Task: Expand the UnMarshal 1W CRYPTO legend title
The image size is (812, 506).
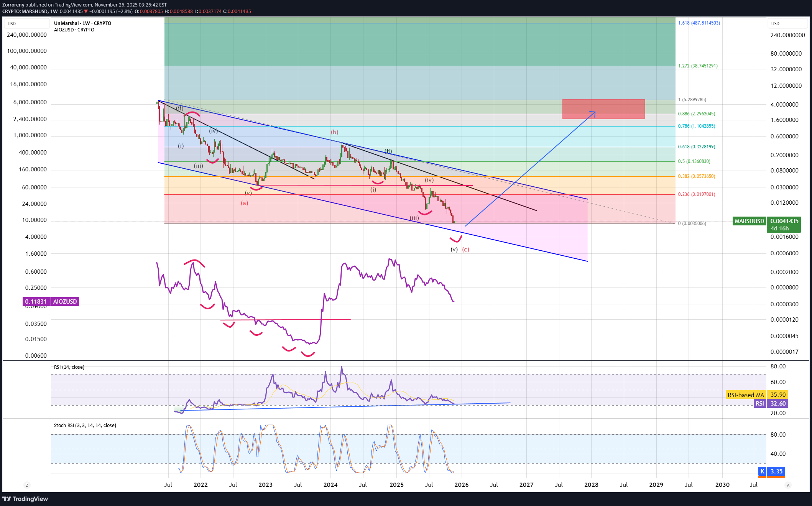Action: click(82, 23)
